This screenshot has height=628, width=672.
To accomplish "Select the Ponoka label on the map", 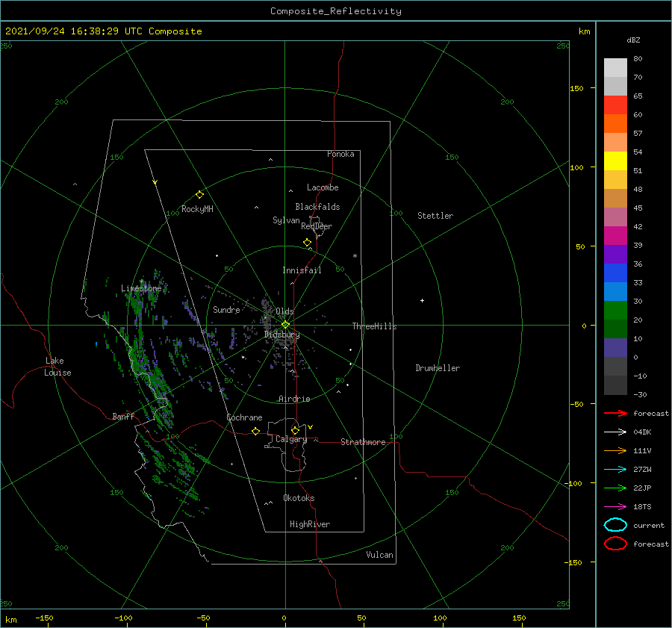I will (x=340, y=154).
